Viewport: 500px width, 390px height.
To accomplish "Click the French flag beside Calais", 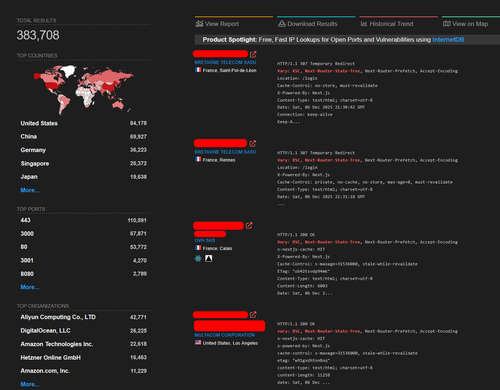I will tap(198, 248).
